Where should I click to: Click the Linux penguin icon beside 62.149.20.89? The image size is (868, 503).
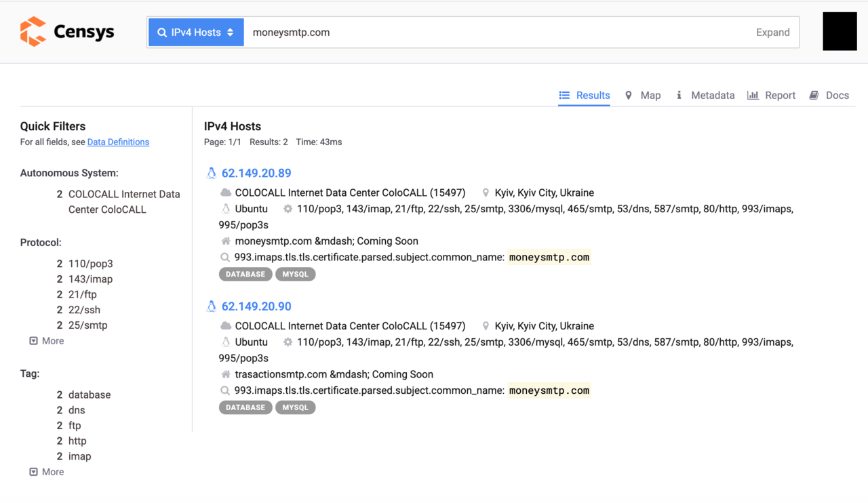(212, 174)
